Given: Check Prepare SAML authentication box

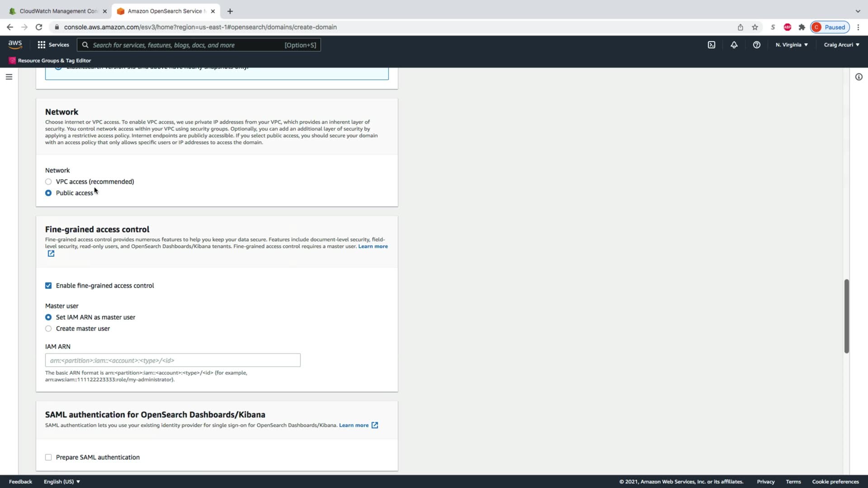Looking at the screenshot, I should [x=48, y=457].
